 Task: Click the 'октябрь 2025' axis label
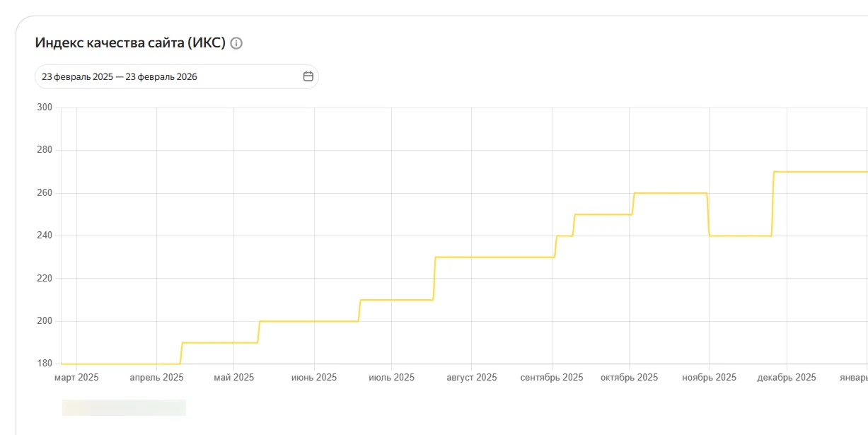click(x=629, y=378)
